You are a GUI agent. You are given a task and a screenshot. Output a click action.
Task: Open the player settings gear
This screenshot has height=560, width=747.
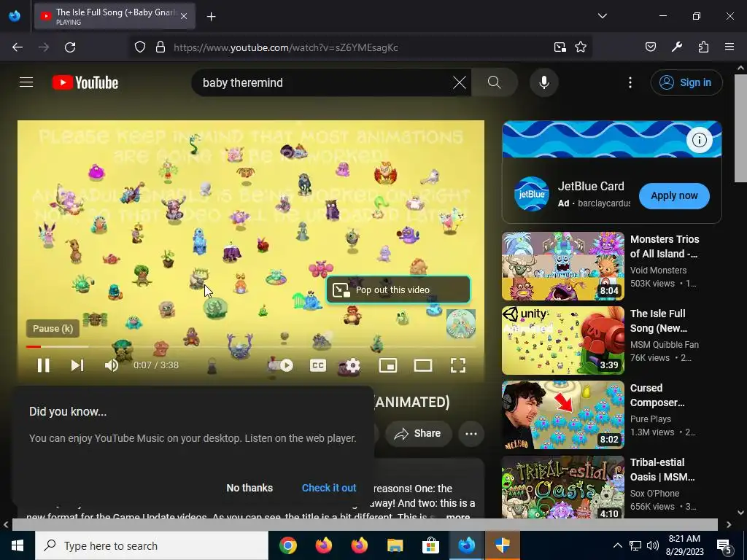[352, 365]
